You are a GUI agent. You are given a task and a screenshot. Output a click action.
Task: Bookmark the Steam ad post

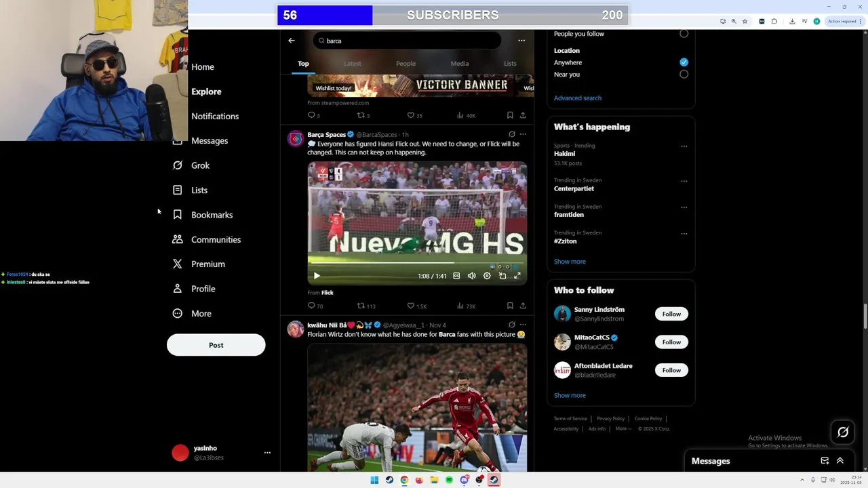510,115
